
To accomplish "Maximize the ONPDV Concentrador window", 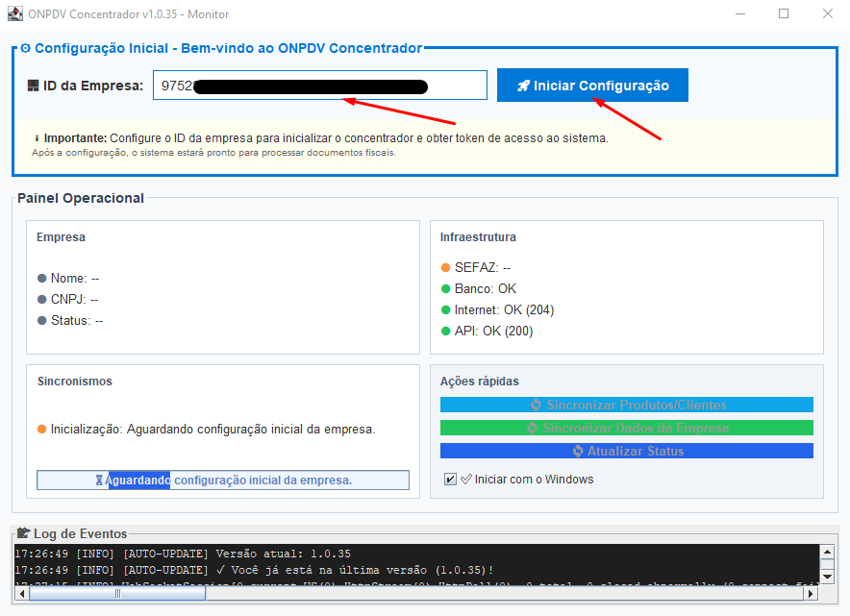I will coord(784,13).
